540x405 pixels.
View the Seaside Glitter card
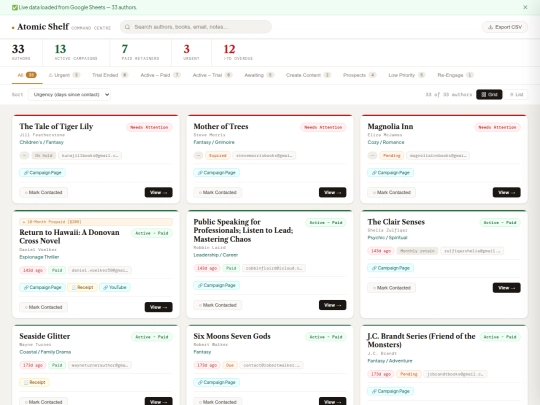point(158,402)
